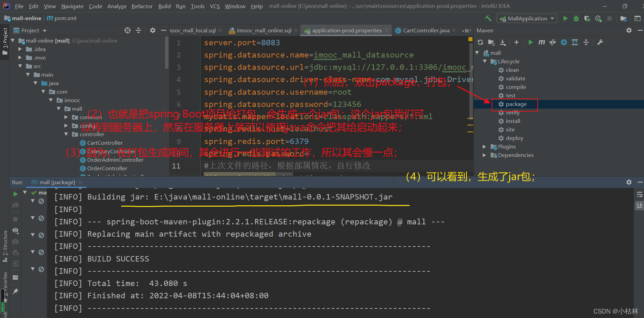Select the install lifecycle goal
This screenshot has height=318, width=644.
coord(513,121)
